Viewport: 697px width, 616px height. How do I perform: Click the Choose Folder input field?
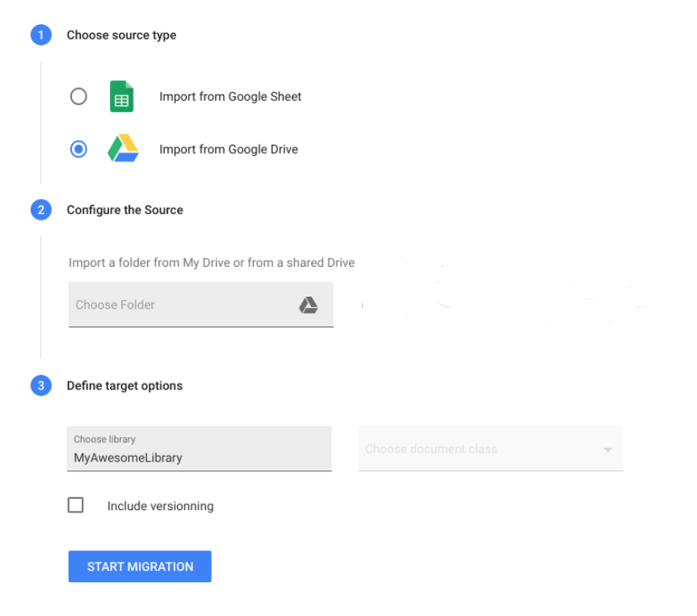click(x=201, y=305)
